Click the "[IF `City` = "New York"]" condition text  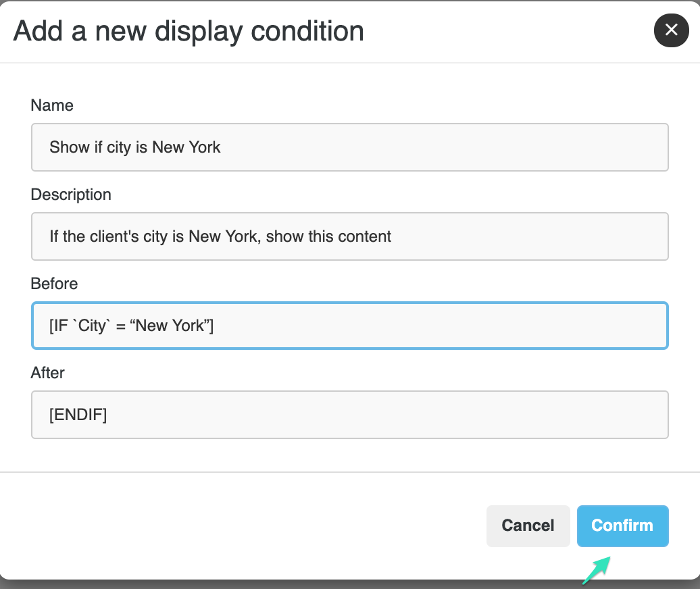131,326
